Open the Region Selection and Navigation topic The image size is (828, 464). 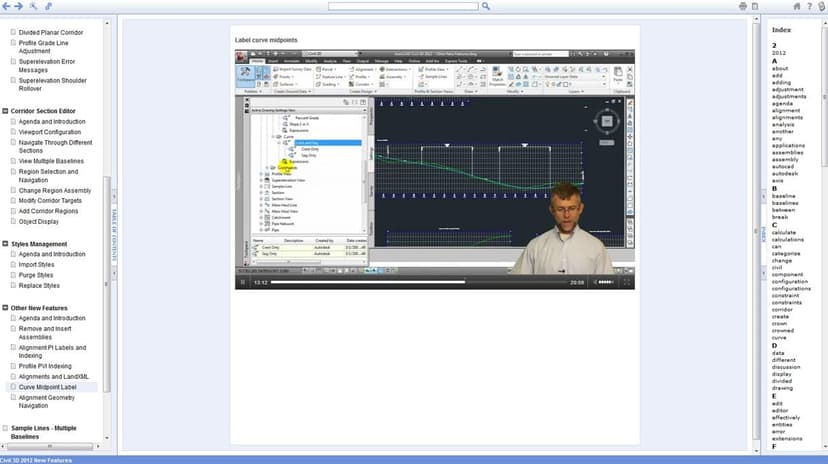tap(48, 176)
